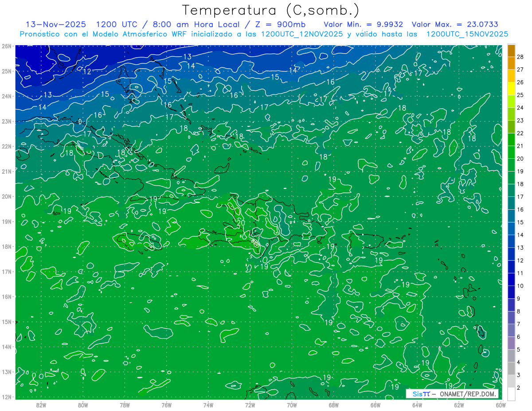Image resolution: width=532 pixels, height=411 pixels.
Task: Select the '60W' longitude axis label
Action: pos(501,404)
